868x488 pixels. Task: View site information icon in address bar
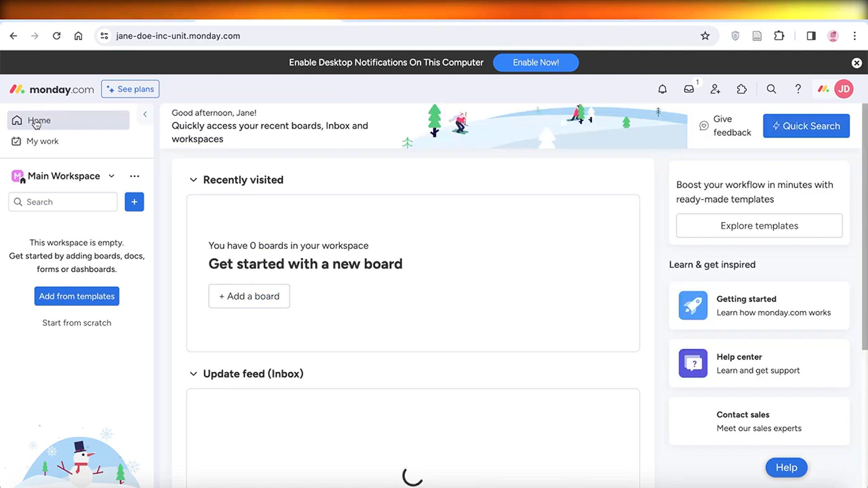[x=104, y=36]
